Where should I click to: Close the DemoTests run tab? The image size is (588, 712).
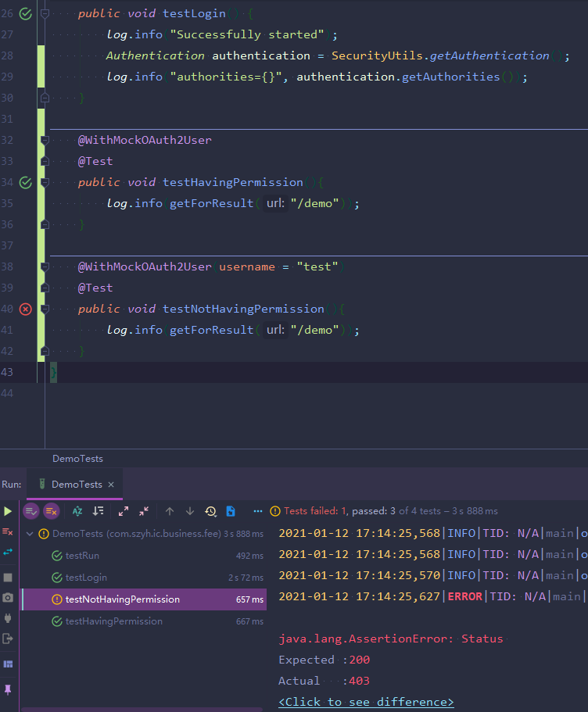tap(111, 485)
